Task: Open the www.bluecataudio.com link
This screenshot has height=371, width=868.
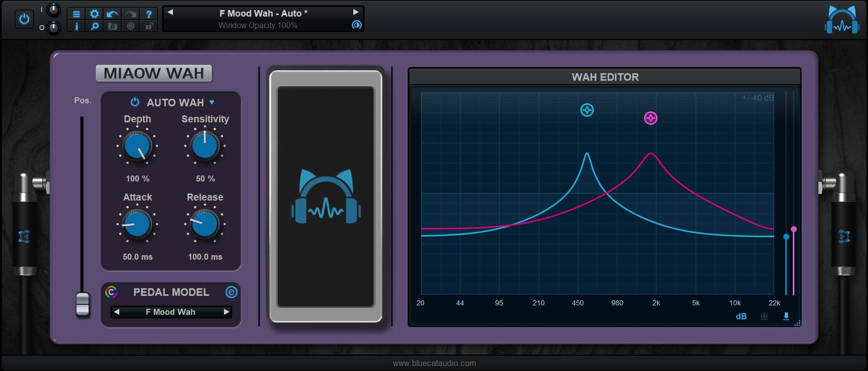Action: [434, 363]
